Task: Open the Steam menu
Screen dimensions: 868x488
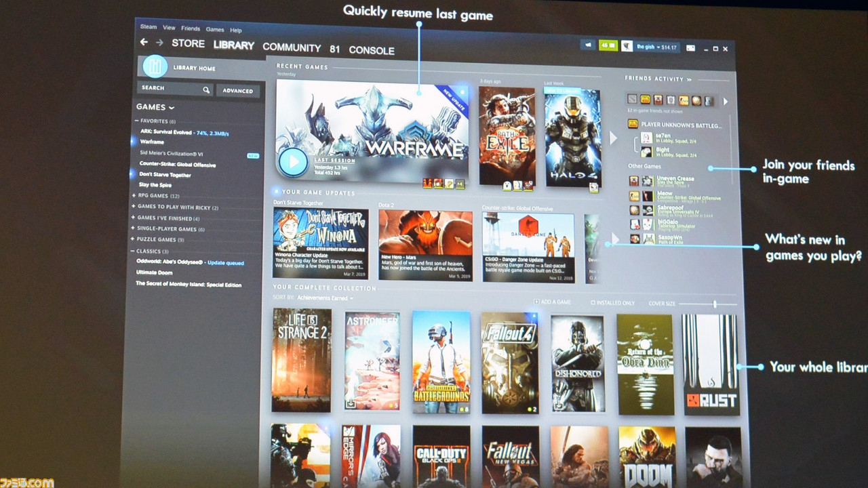Action: click(x=148, y=27)
